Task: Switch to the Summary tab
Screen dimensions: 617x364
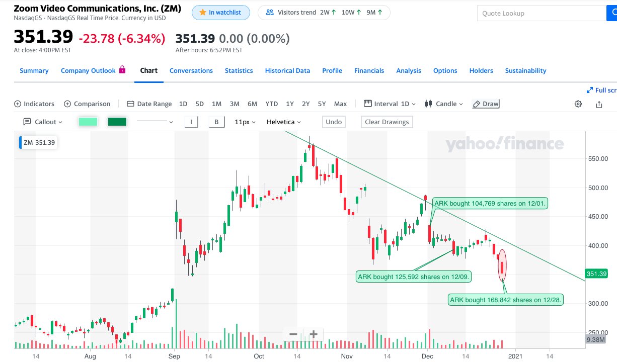Action: click(x=34, y=71)
